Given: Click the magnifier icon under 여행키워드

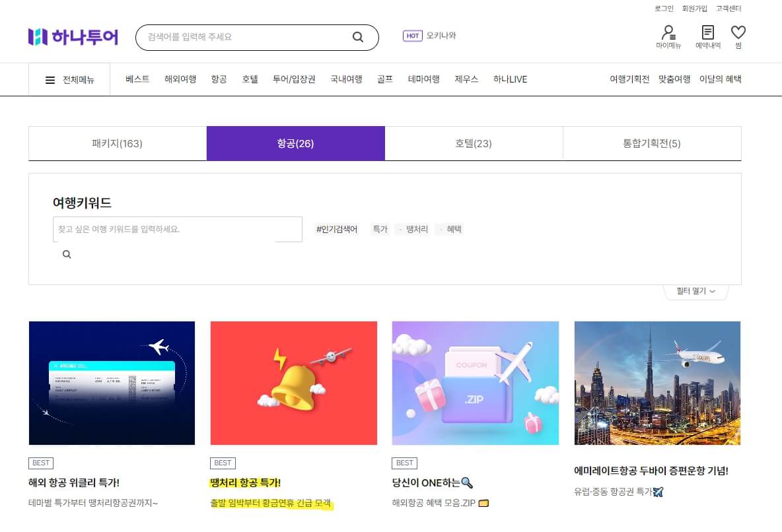Looking at the screenshot, I should [x=66, y=254].
